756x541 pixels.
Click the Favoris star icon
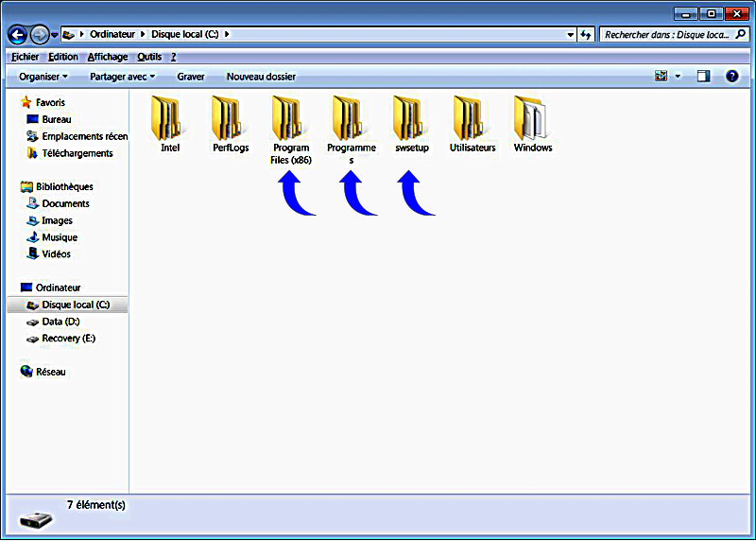pos(26,102)
